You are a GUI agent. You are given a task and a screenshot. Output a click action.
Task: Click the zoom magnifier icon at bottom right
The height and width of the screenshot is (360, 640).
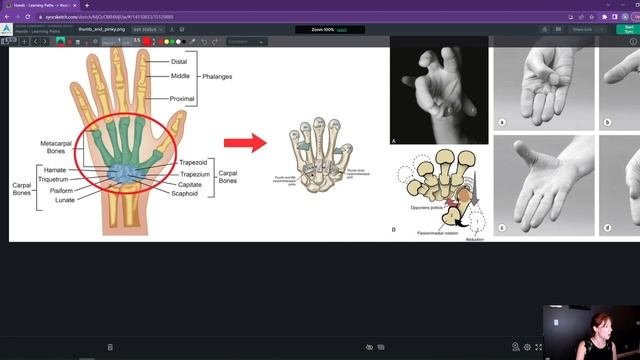pyautogui.click(x=516, y=347)
